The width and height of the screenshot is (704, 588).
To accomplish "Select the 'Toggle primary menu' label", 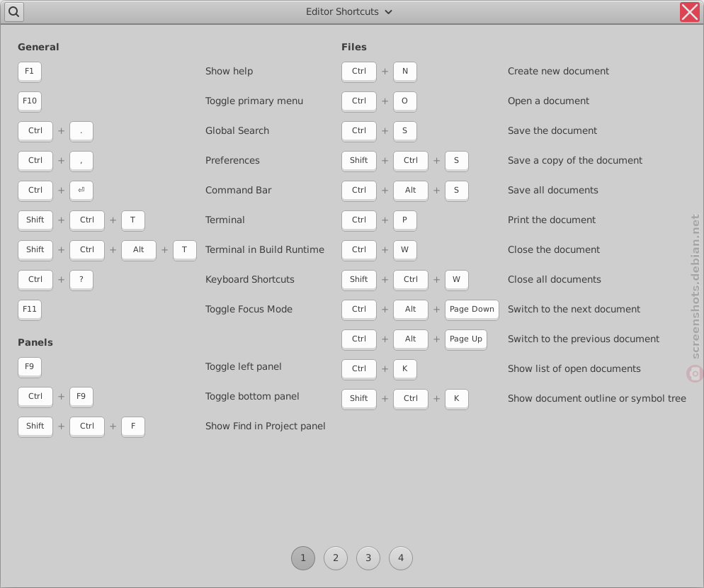I will point(254,101).
